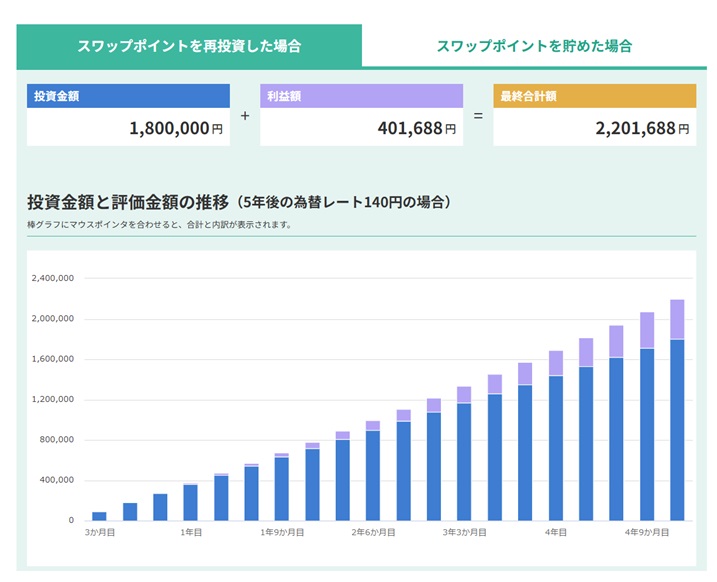Click the bar above 4年目

[x=556, y=436]
